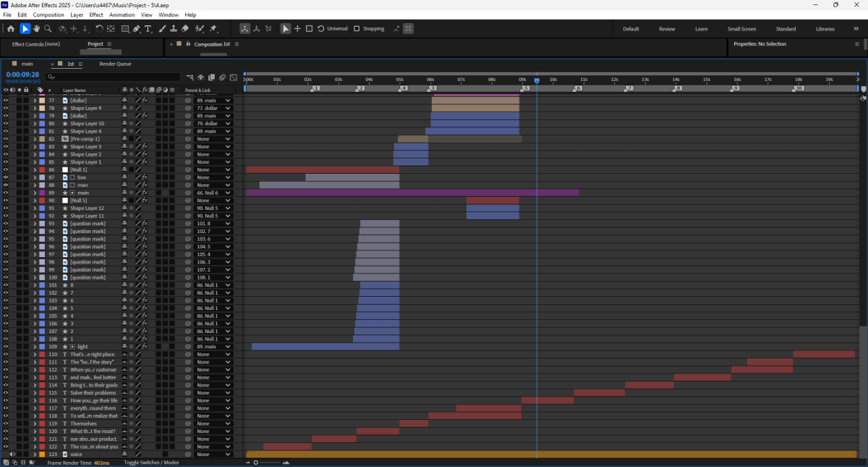Select the Zoom tool in the toolbar
This screenshot has width=868, height=467.
point(48,29)
